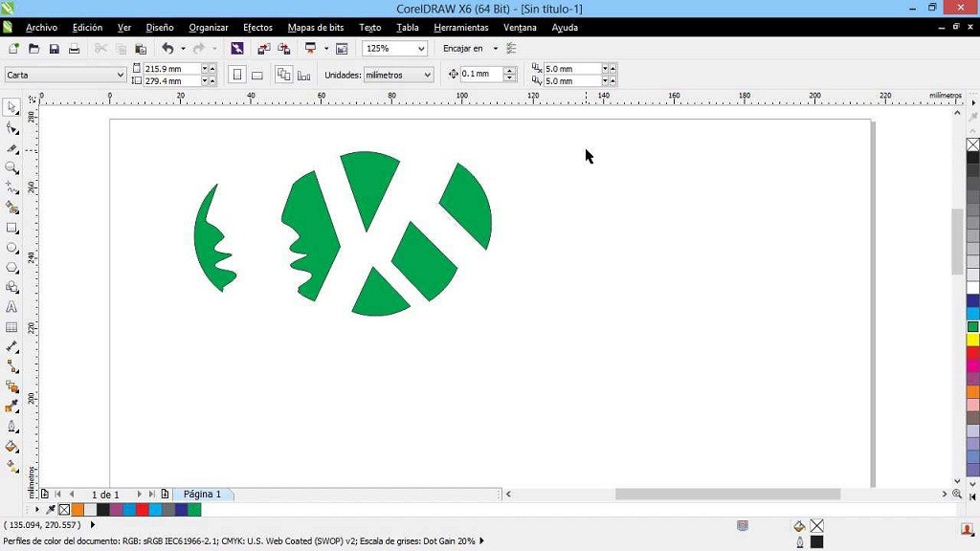Toggle landscape page orientation
The height and width of the screenshot is (551, 980).
[x=256, y=74]
